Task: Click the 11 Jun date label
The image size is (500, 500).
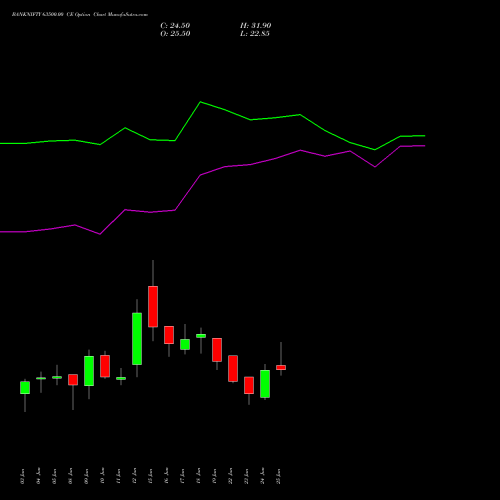Action: click(x=119, y=476)
